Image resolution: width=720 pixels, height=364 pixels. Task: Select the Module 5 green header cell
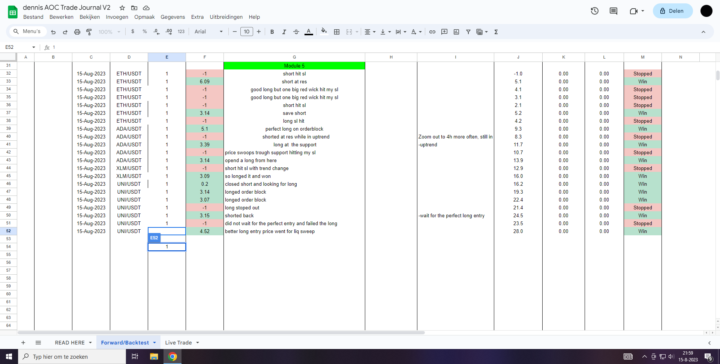(294, 66)
